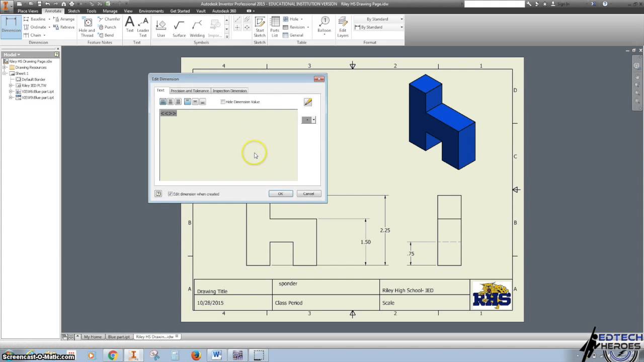This screenshot has width=644, height=362.
Task: Expand the Riley IED PLTW node
Action: coord(11,85)
